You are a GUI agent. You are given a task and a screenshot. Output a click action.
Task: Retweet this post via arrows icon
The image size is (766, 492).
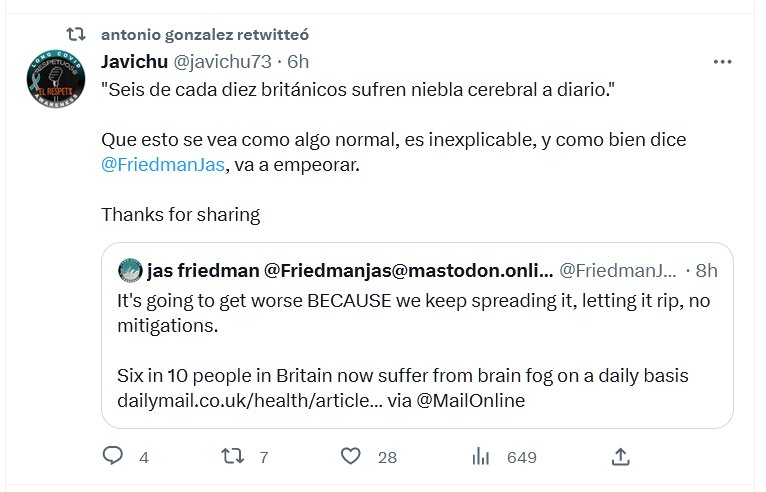click(x=231, y=456)
